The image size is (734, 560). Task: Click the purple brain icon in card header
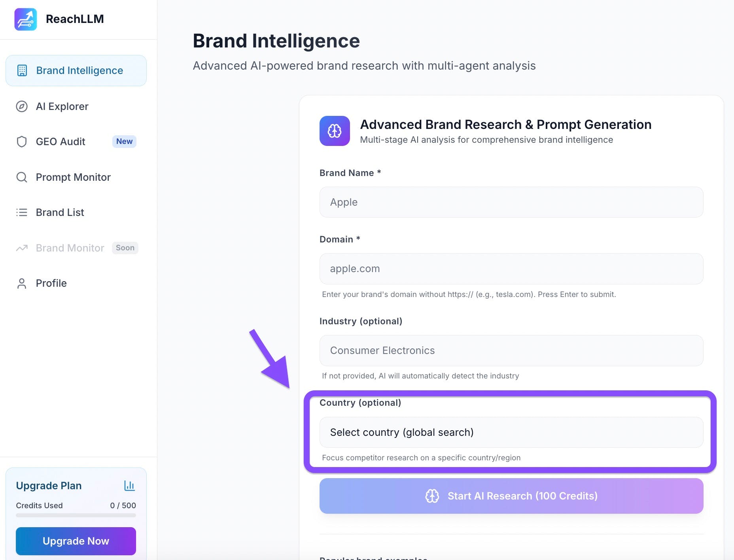pos(335,131)
